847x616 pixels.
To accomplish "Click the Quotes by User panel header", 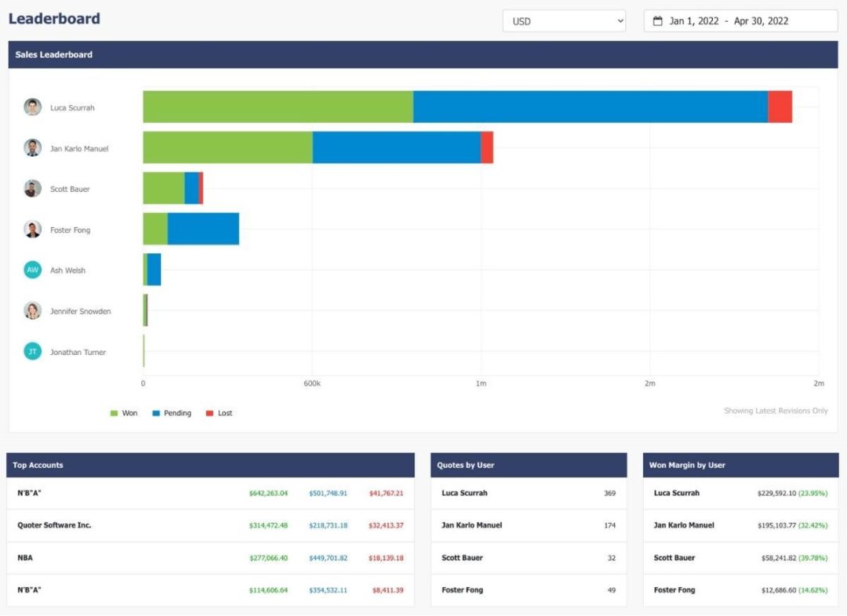I will pos(529,465).
